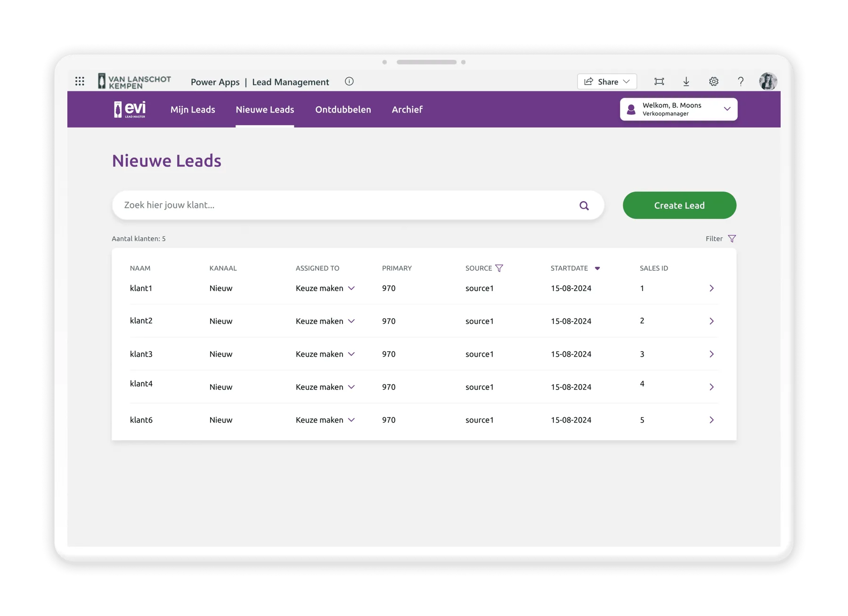Click the magnifier search icon
Screen dimensions: 848x616
tap(584, 205)
